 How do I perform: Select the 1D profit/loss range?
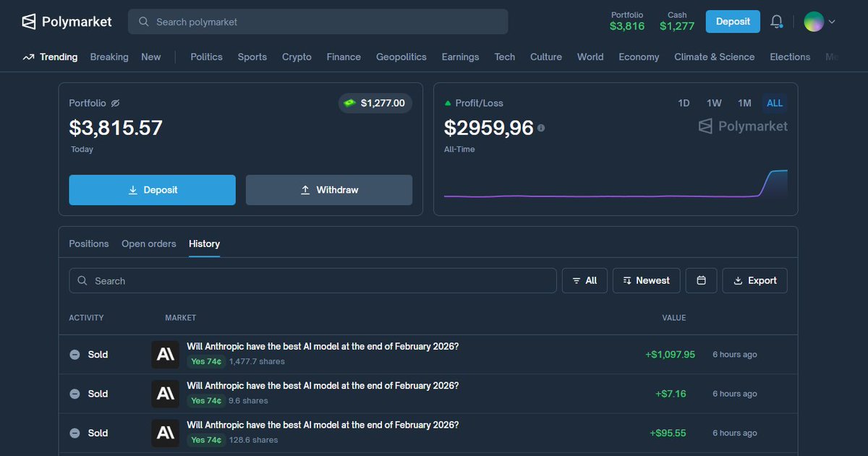coord(684,103)
